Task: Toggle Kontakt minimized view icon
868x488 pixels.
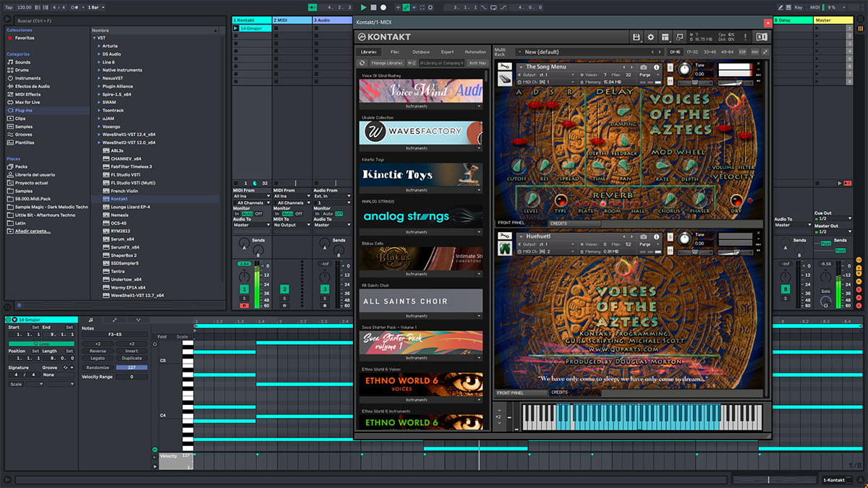Action: 679,37
